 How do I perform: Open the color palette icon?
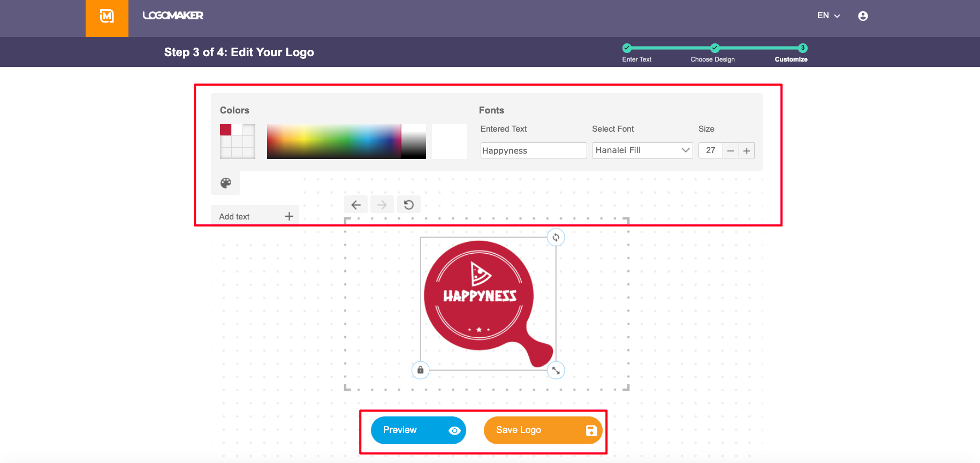(226, 183)
